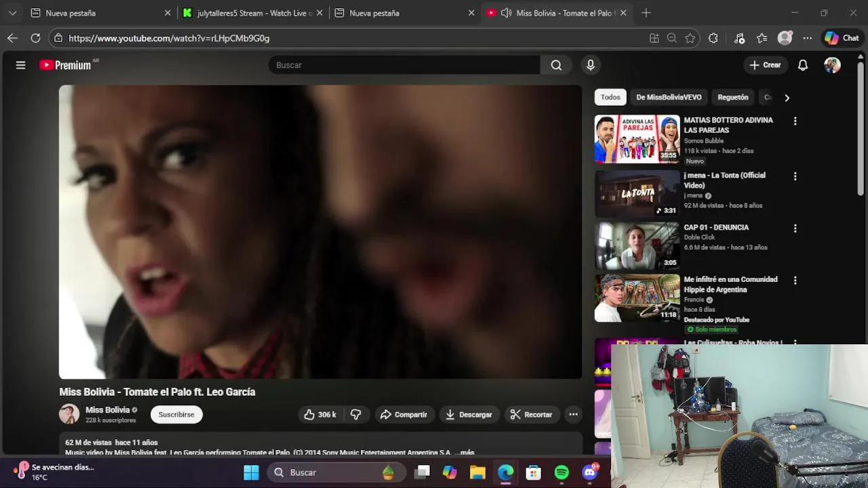Subscribe to Miss Bolivia with Suscribirse
Image resolution: width=868 pixels, height=488 pixels.
click(x=176, y=415)
